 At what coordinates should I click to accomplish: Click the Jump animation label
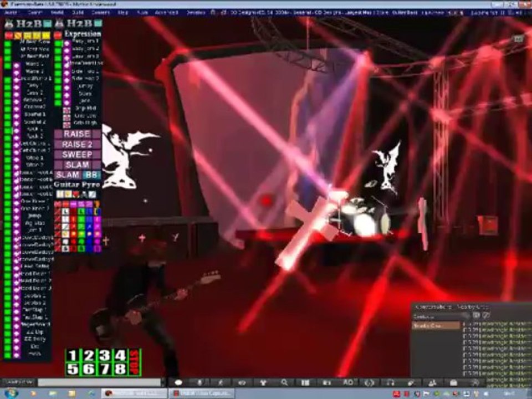click(x=34, y=216)
